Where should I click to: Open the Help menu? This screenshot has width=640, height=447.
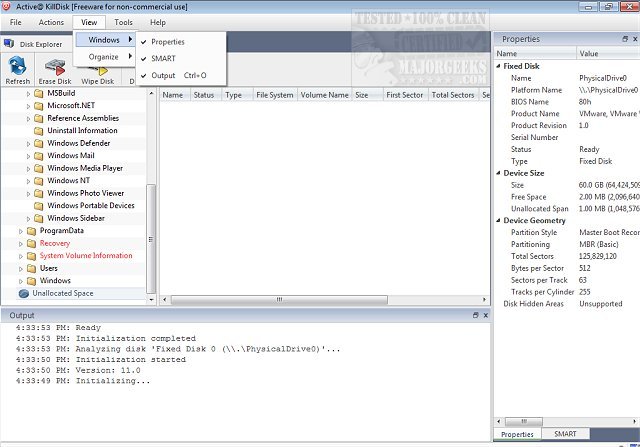[x=158, y=22]
